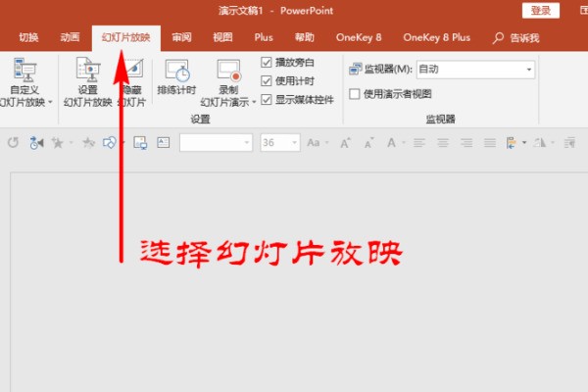Image resolution: width=588 pixels, height=392 pixels.
Task: Click the greyed star icon in toolbar
Action: click(x=88, y=142)
